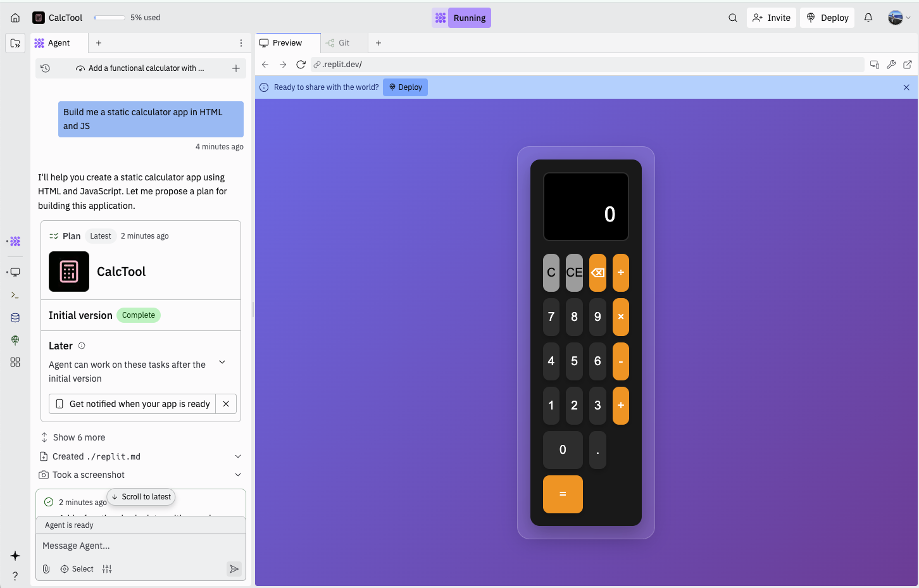Open the account avatar dropdown

point(899,18)
